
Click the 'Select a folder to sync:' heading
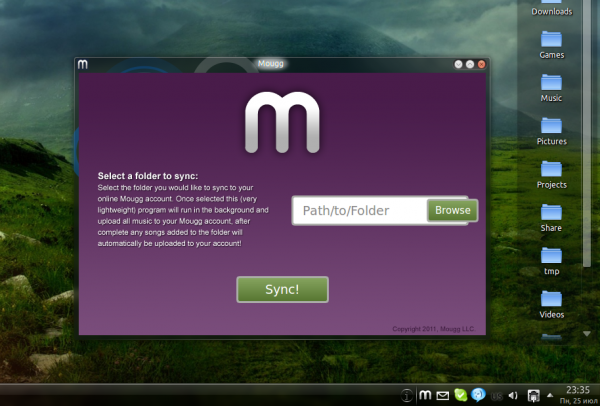click(148, 176)
